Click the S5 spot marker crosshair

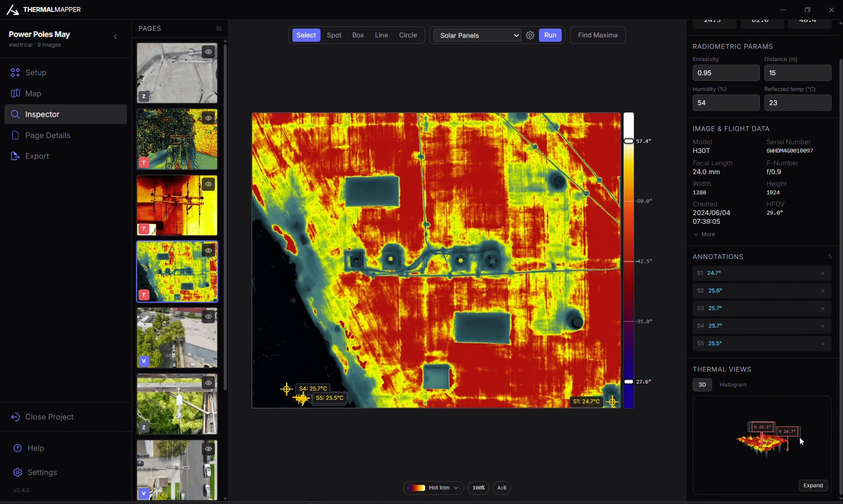(x=303, y=399)
